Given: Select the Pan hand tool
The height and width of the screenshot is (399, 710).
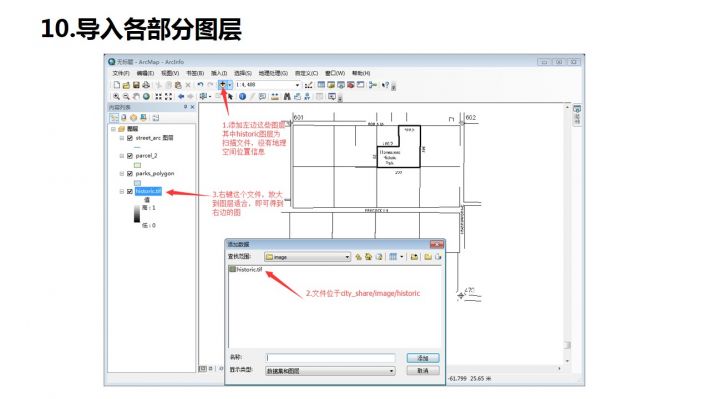Looking at the screenshot, I should [x=136, y=96].
